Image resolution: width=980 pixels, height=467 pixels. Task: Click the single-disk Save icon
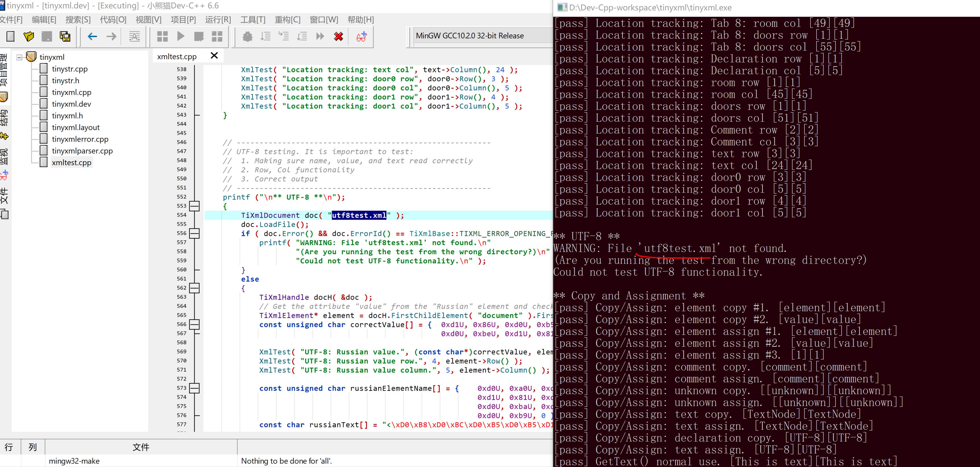(47, 36)
